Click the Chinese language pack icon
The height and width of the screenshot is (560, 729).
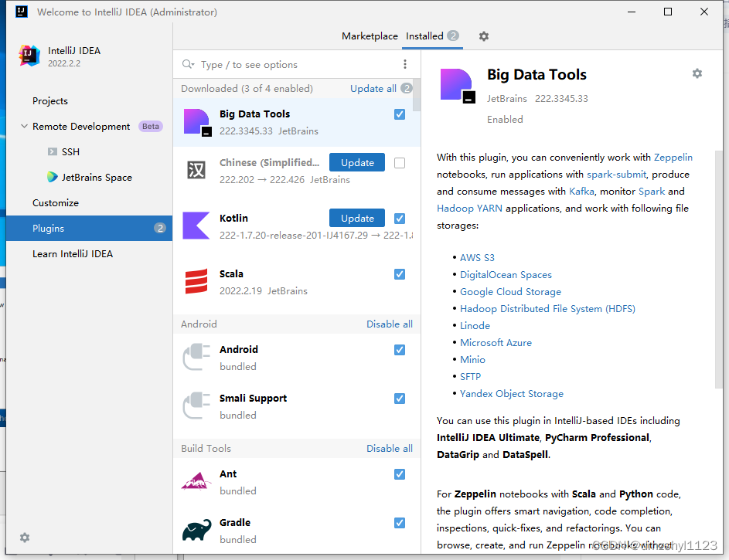[x=196, y=171]
